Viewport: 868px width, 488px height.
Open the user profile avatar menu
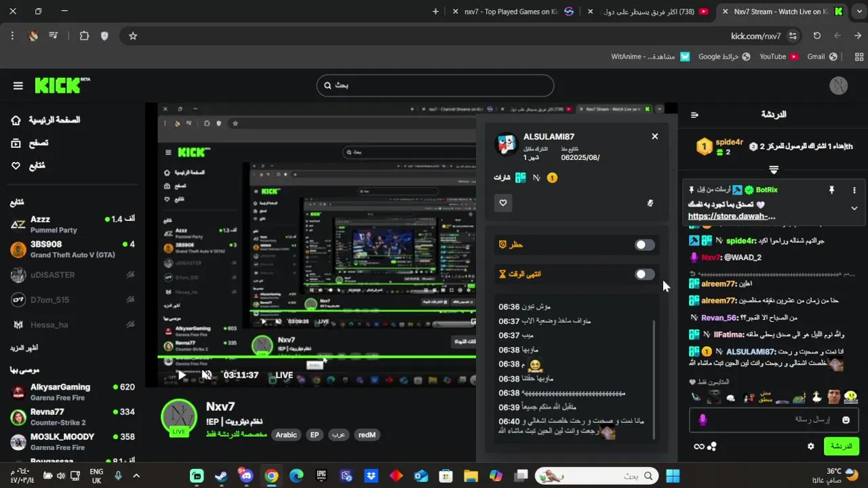click(840, 85)
